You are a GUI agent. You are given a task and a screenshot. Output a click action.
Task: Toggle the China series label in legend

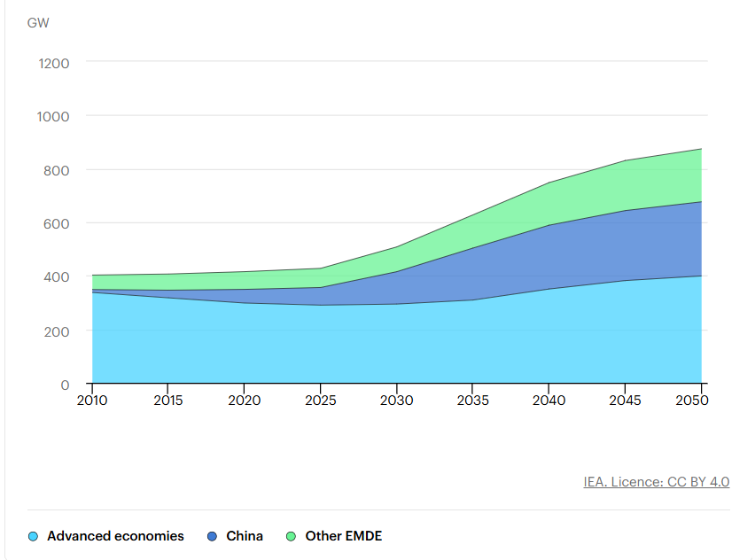point(245,536)
